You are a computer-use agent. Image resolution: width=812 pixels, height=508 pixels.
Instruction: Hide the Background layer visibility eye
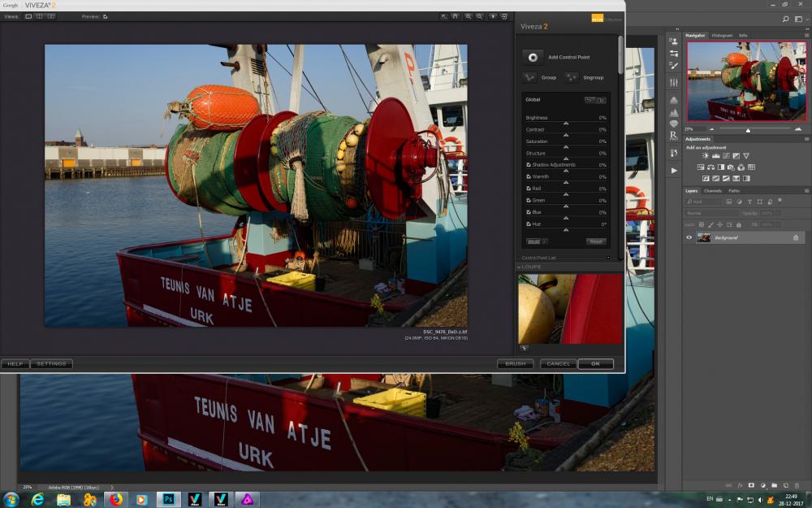coord(689,237)
